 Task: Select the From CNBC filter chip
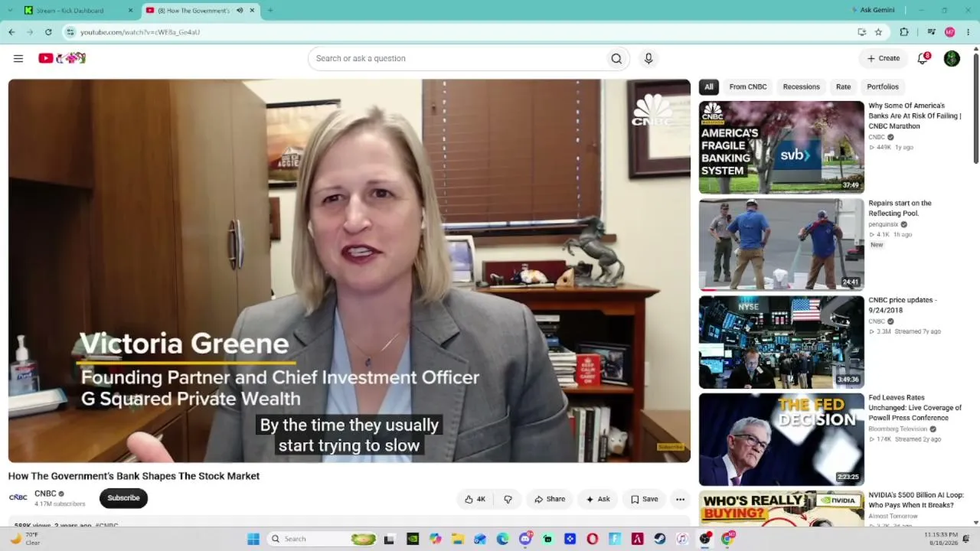pos(748,86)
